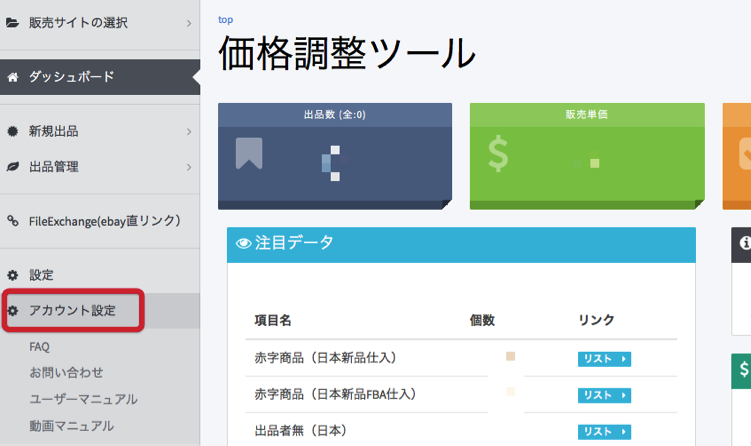Click the eye icon in 注目データ header
751x446 pixels.
pyautogui.click(x=244, y=243)
